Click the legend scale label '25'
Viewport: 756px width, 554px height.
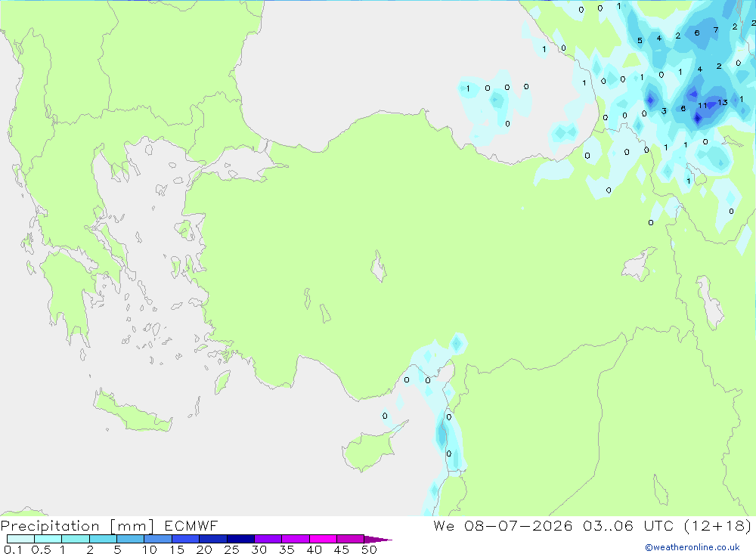(231, 549)
